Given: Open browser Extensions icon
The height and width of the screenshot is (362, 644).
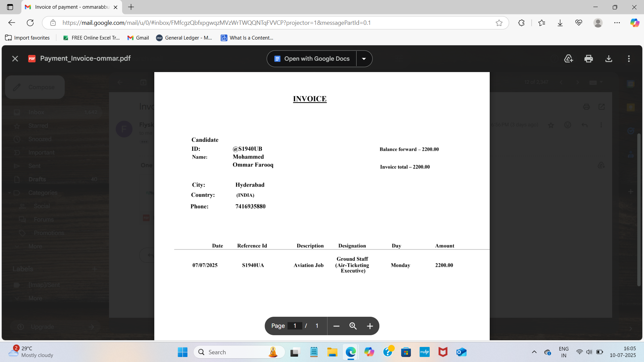Looking at the screenshot, I should pos(521,23).
